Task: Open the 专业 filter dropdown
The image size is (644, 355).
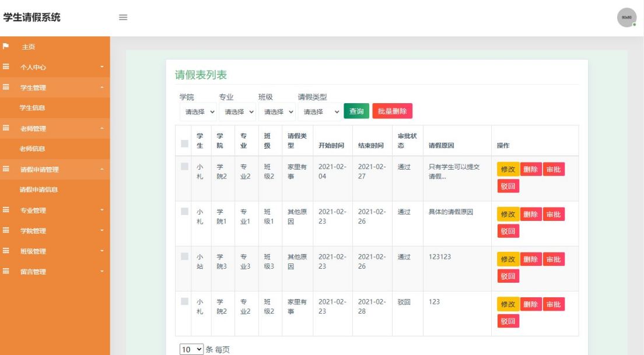Action: pos(237,112)
